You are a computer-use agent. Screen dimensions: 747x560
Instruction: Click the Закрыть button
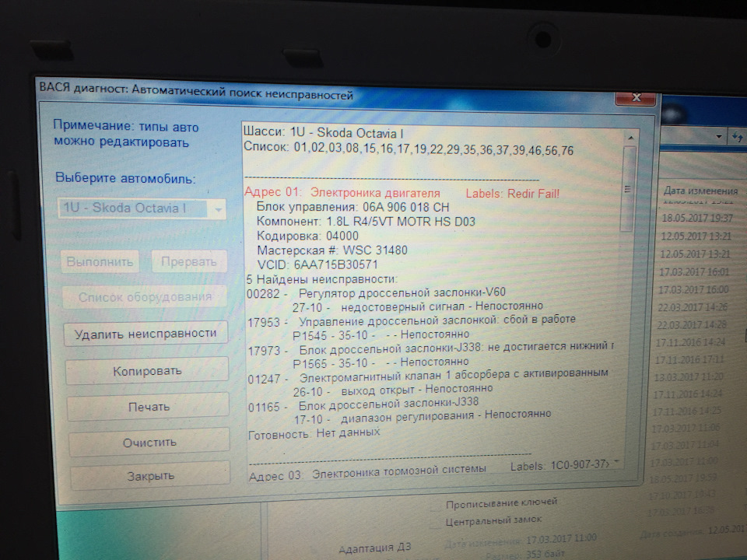150,476
